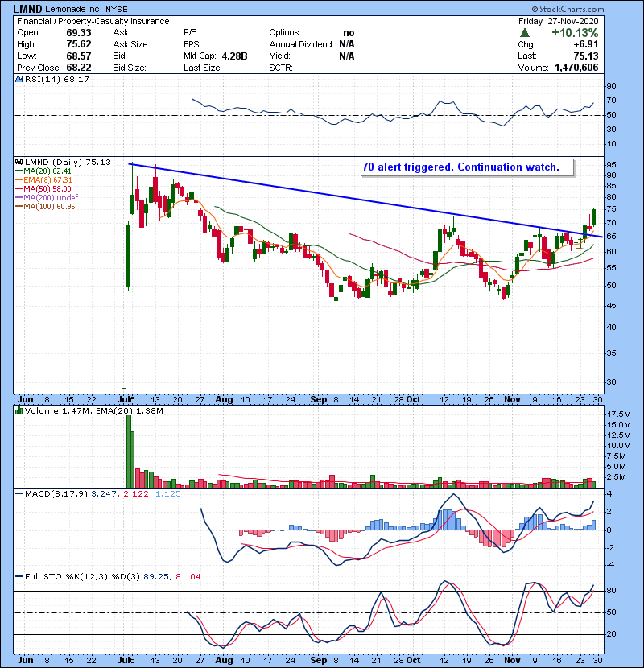The image size is (644, 668).
Task: Click the Volume 1.47M, EMA(20) 1.38M label
Action: [93, 411]
